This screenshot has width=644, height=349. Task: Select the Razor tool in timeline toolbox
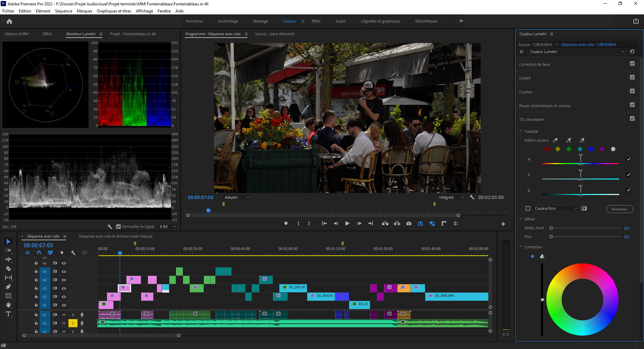pyautogui.click(x=8, y=269)
